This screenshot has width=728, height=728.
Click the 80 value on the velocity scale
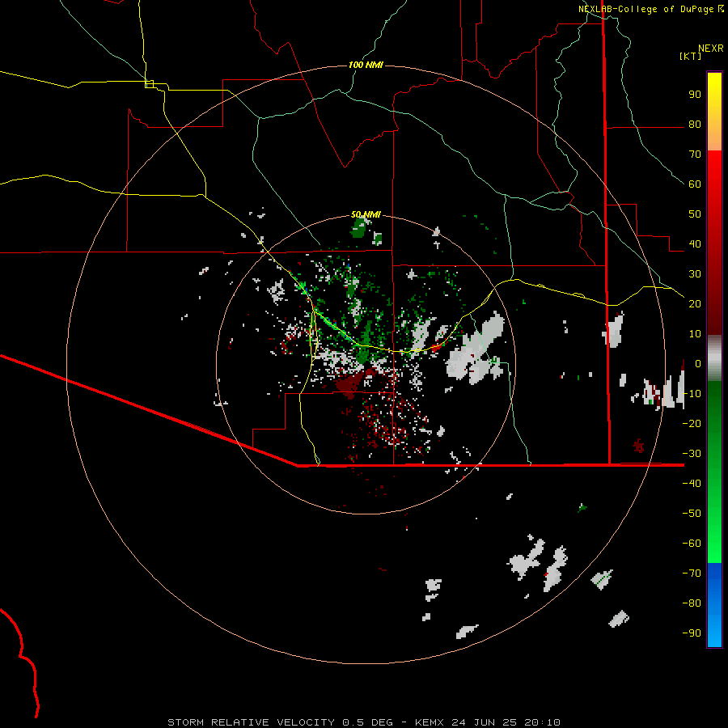coord(695,125)
